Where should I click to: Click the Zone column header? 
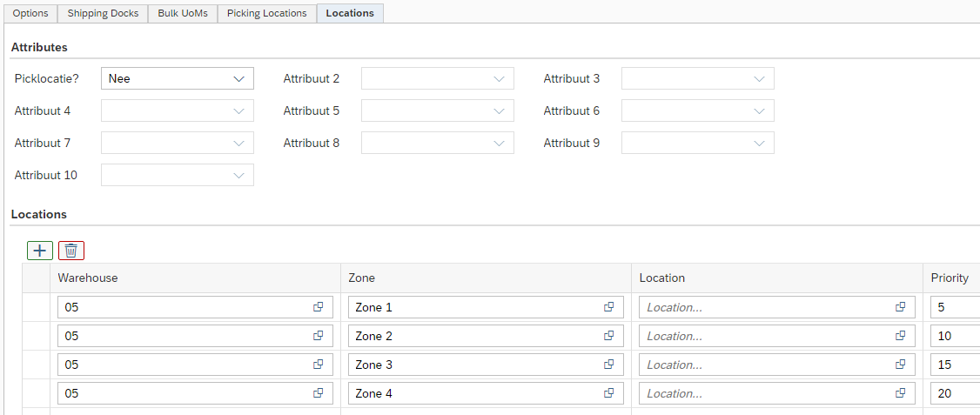486,278
